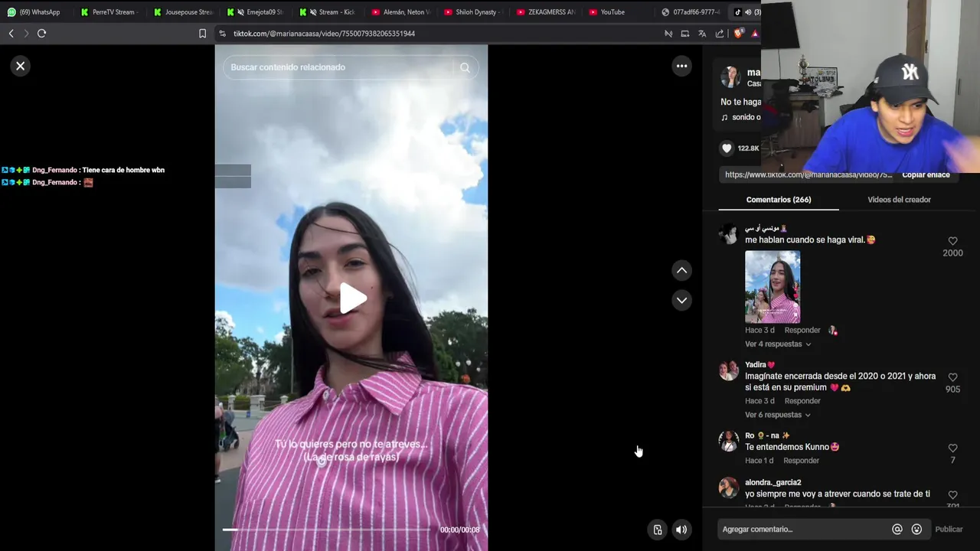The width and height of the screenshot is (980, 551).
Task: Click 'Copiar enlace' button
Action: 926,174
